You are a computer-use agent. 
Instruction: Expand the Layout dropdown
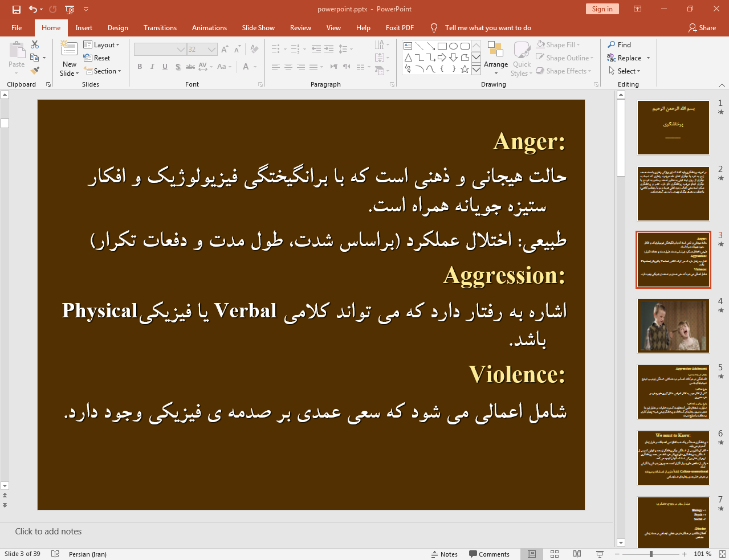pos(101,44)
